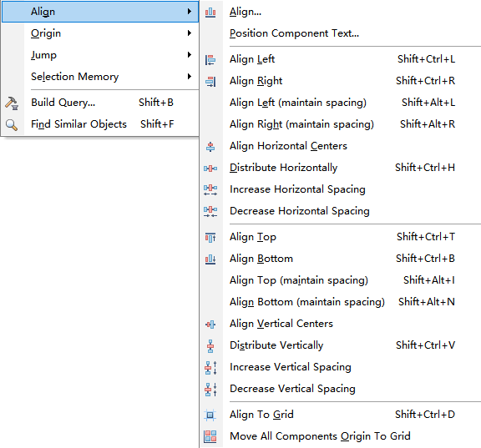Click the Align Right icon
This screenshot has height=448, width=481.
(210, 81)
